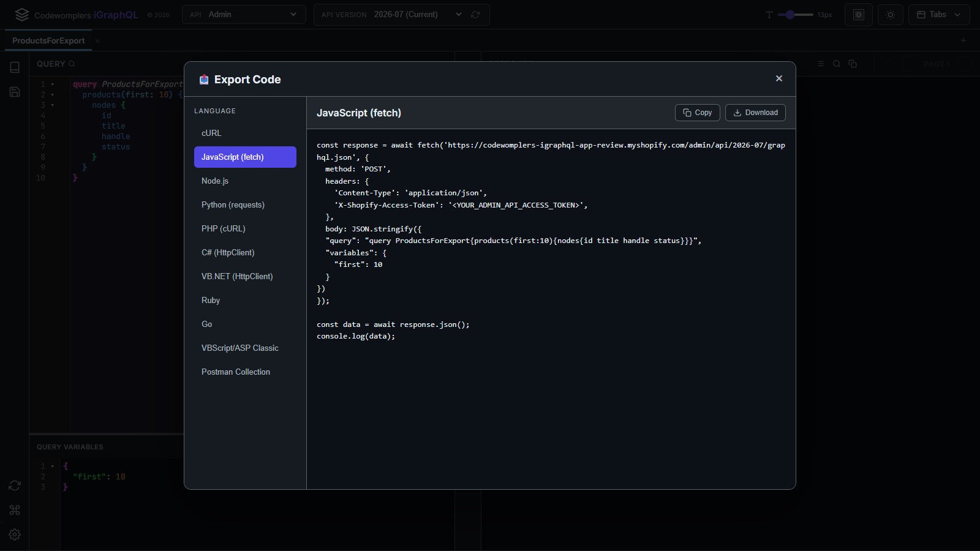Open the documentation book icon in sidebar
The image size is (980, 551).
tap(15, 67)
